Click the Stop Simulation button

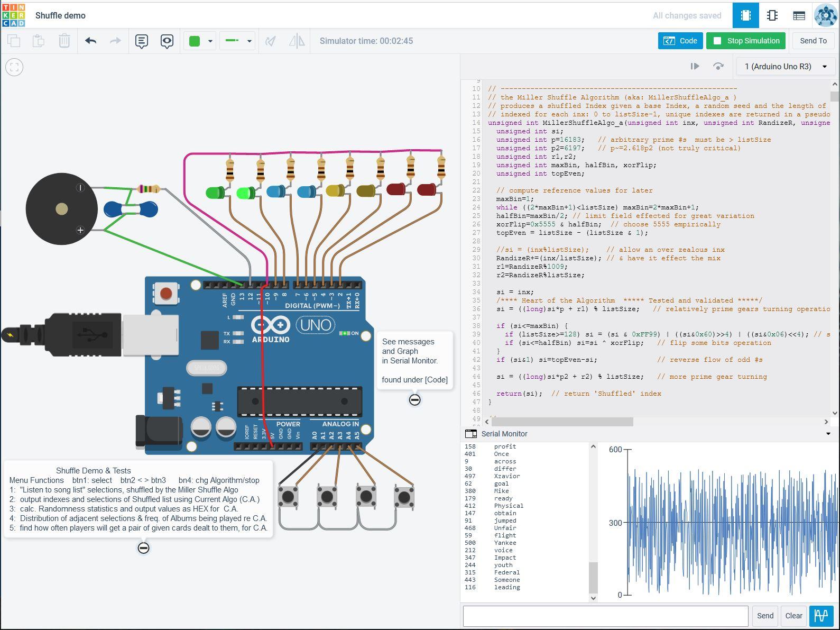(746, 41)
